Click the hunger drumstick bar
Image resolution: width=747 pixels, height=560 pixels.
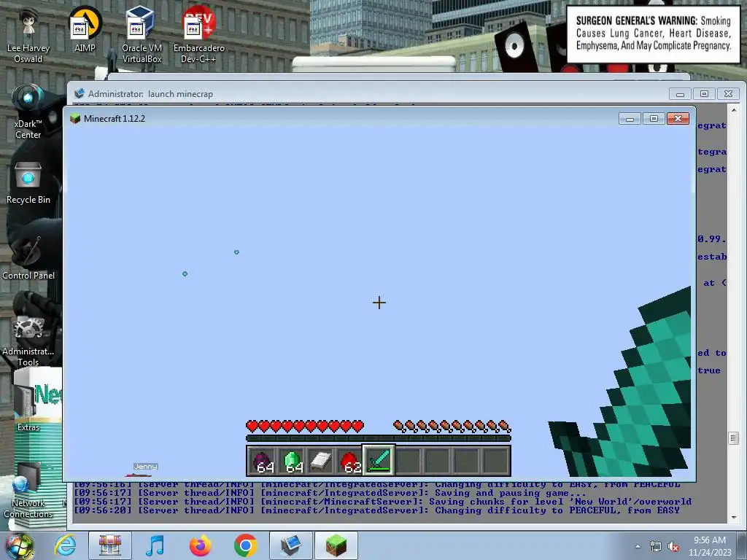[452, 426]
